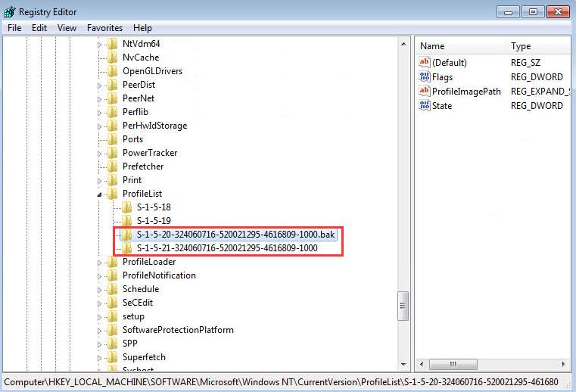This screenshot has height=392, width=576.
Task: Click the S-1-5-18 folder icon
Action: 127,207
